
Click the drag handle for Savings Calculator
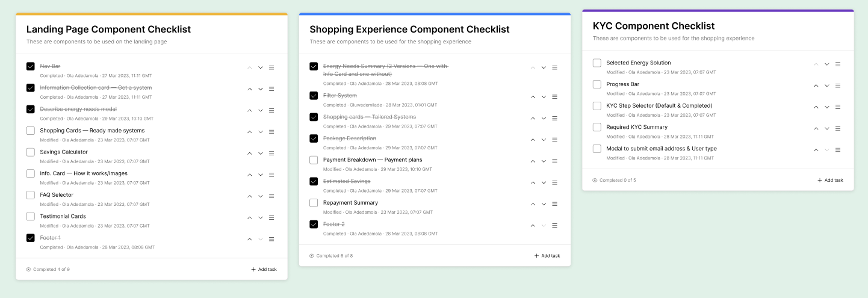271,154
